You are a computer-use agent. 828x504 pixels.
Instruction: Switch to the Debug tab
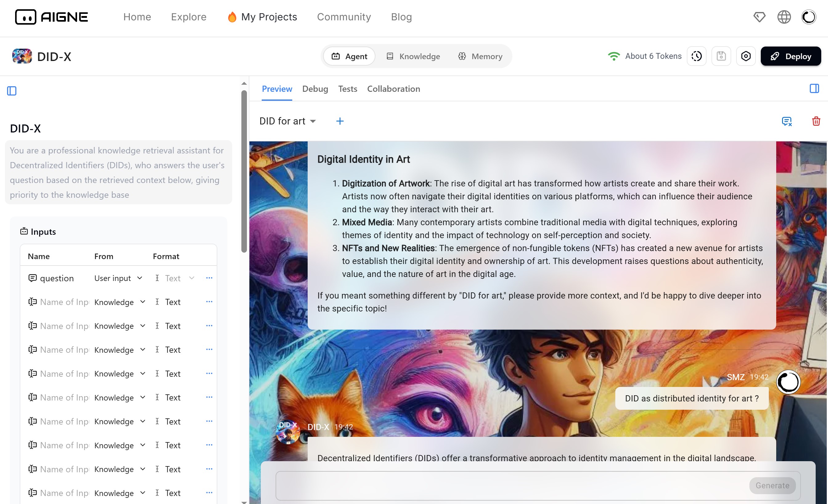click(x=315, y=89)
